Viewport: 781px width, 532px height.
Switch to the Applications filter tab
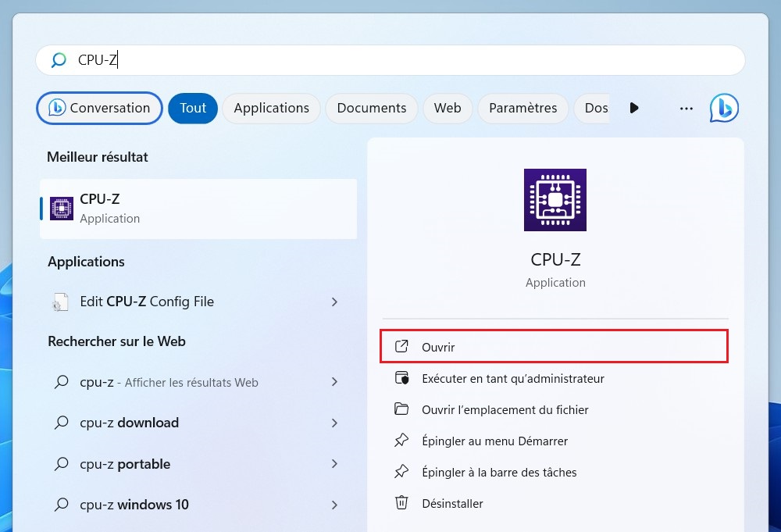pyautogui.click(x=271, y=108)
